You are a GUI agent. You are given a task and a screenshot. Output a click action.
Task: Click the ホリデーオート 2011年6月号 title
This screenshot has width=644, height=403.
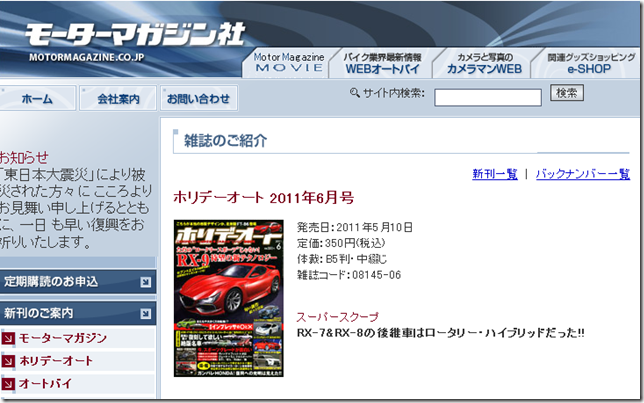(x=263, y=197)
